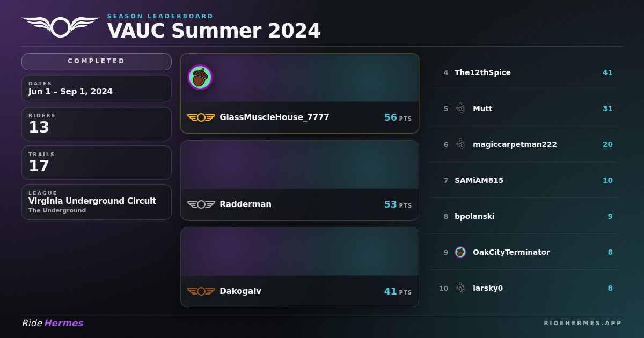The image size is (644, 338).
Task: Click OakCityTerminator's acorn avatar
Action: (460, 252)
